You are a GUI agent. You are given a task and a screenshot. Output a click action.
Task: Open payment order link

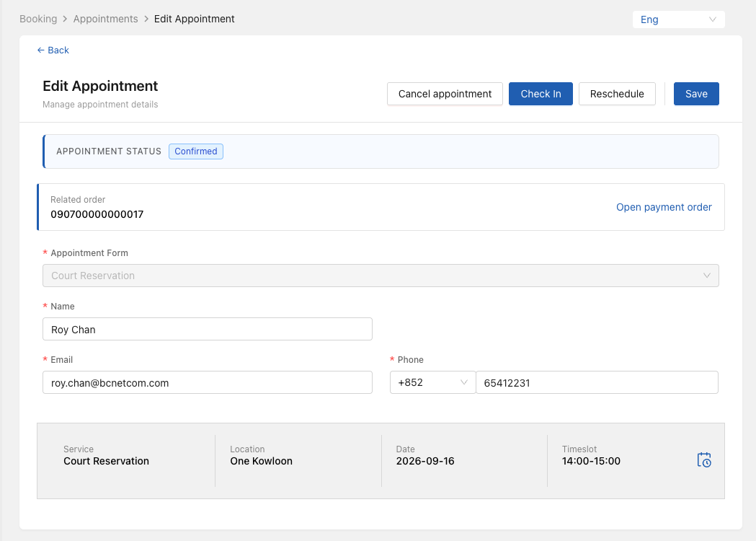point(664,207)
